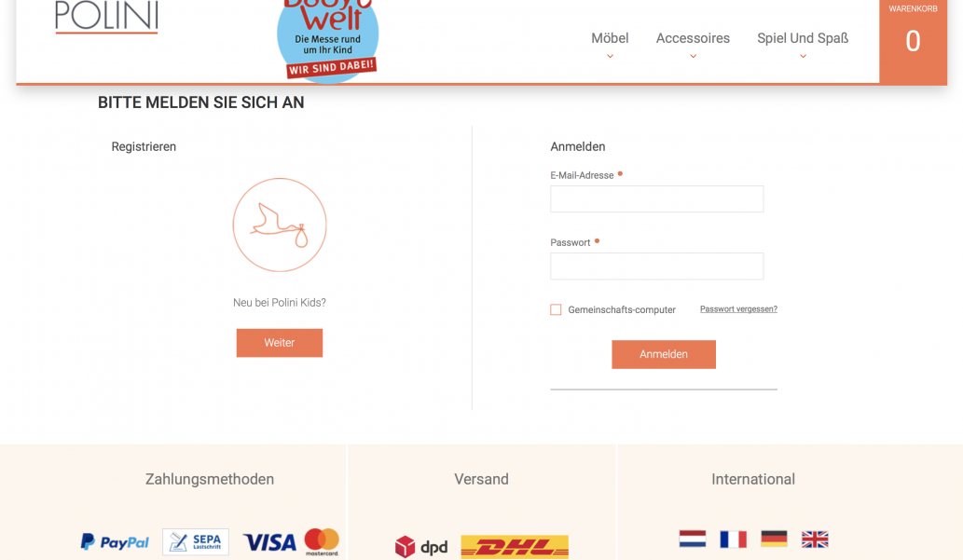Select the French flag

[733, 540]
